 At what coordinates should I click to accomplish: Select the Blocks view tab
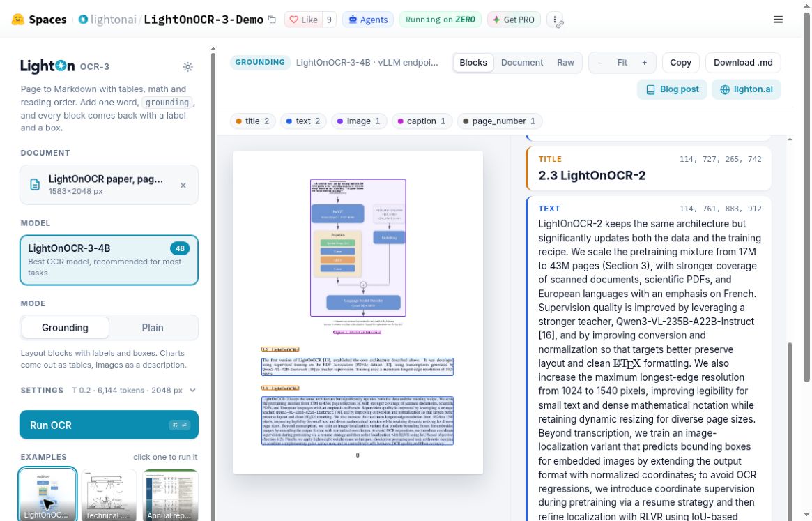click(473, 63)
